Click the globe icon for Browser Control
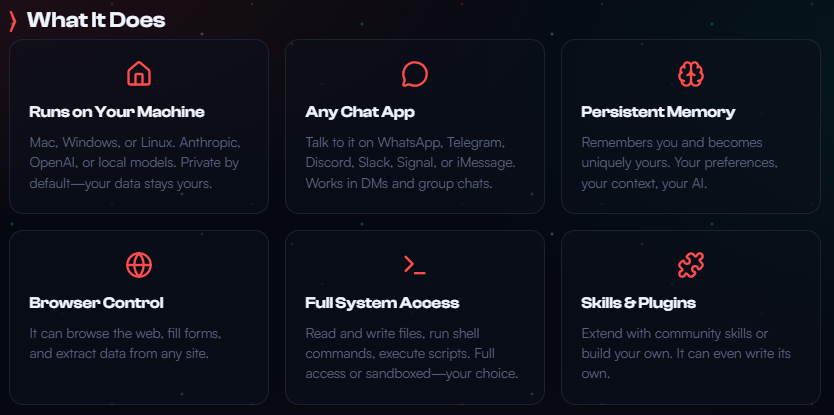This screenshot has width=834, height=415. (139, 265)
